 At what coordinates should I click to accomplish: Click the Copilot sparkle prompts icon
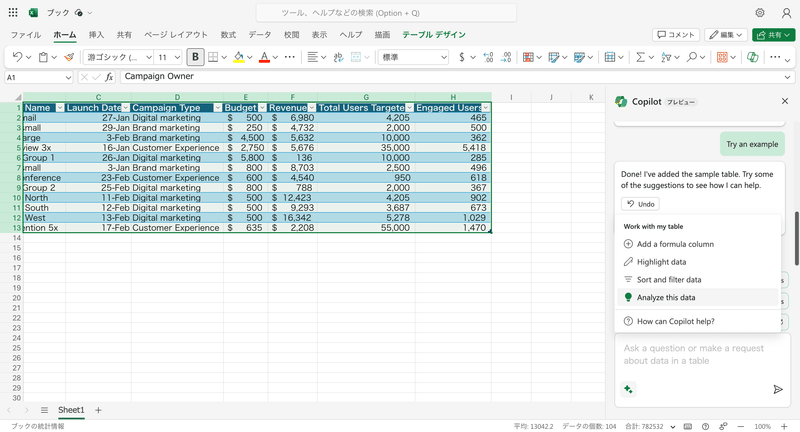(628, 390)
